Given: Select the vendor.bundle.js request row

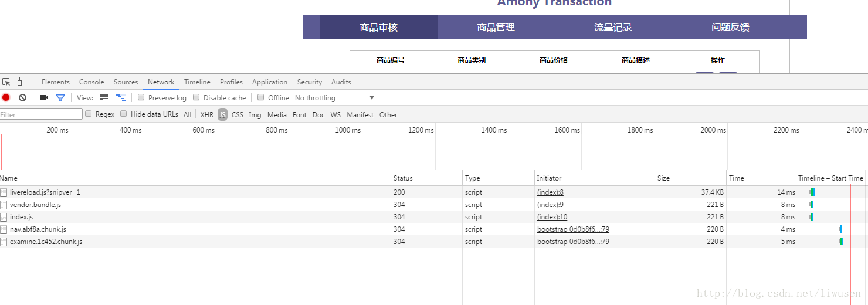Looking at the screenshot, I should pyautogui.click(x=434, y=205).
